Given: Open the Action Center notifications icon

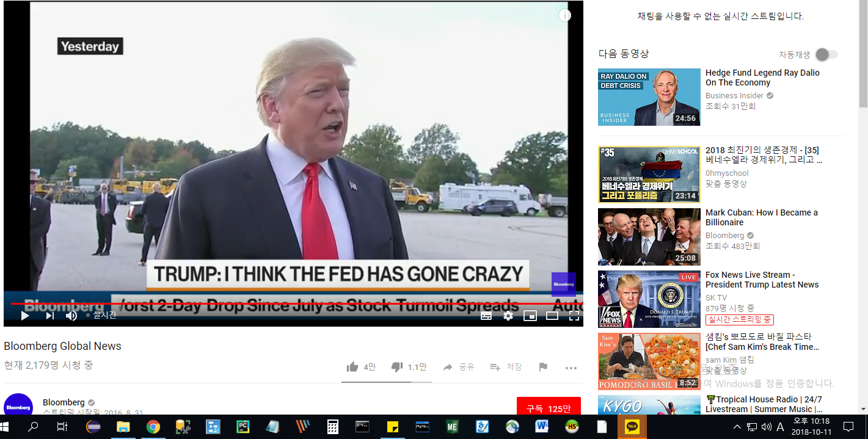Looking at the screenshot, I should tap(848, 427).
